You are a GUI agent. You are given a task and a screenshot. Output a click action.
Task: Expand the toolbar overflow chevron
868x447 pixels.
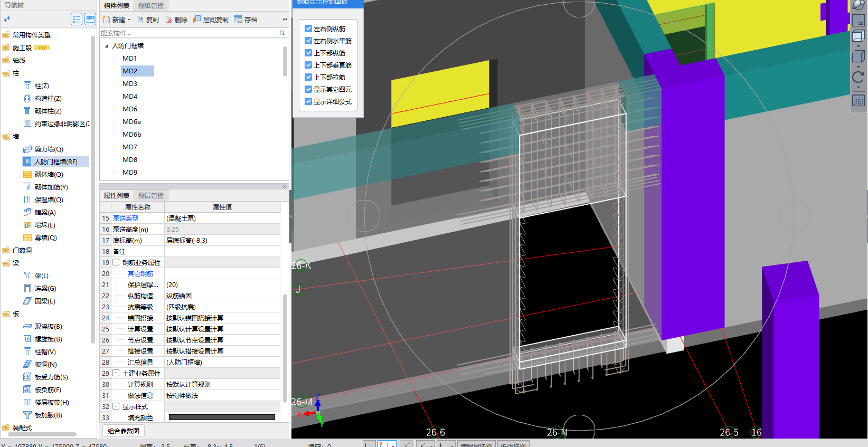pyautogui.click(x=285, y=20)
